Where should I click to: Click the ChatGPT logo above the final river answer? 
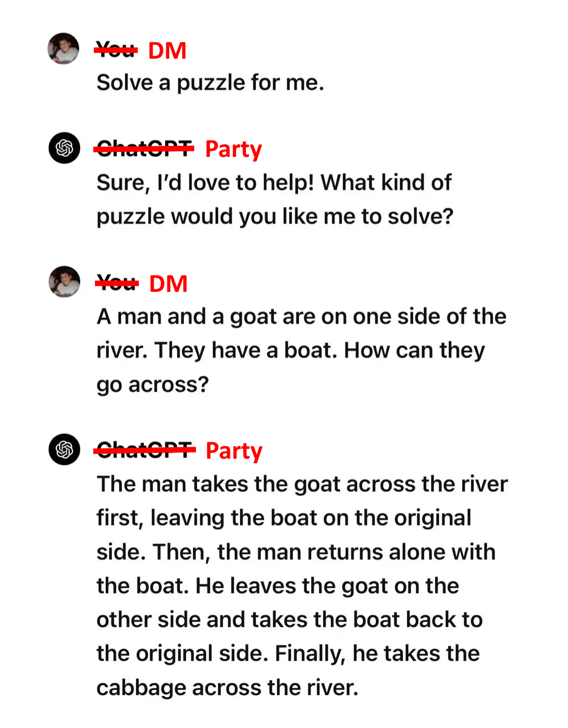coord(64,449)
